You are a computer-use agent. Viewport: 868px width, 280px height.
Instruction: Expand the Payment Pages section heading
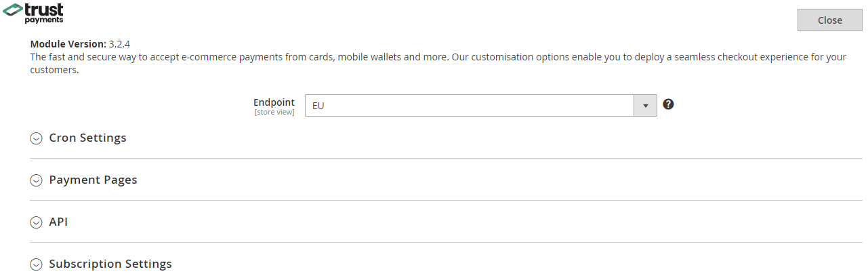[93, 180]
